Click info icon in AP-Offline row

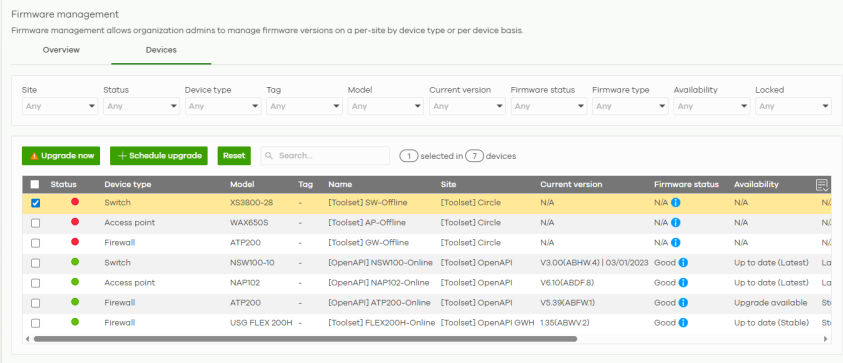(x=676, y=223)
